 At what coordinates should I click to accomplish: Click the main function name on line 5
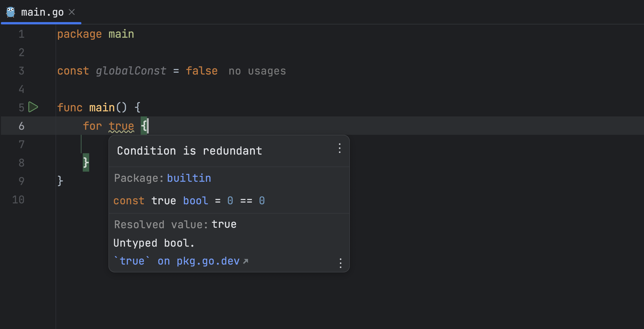[102, 108]
